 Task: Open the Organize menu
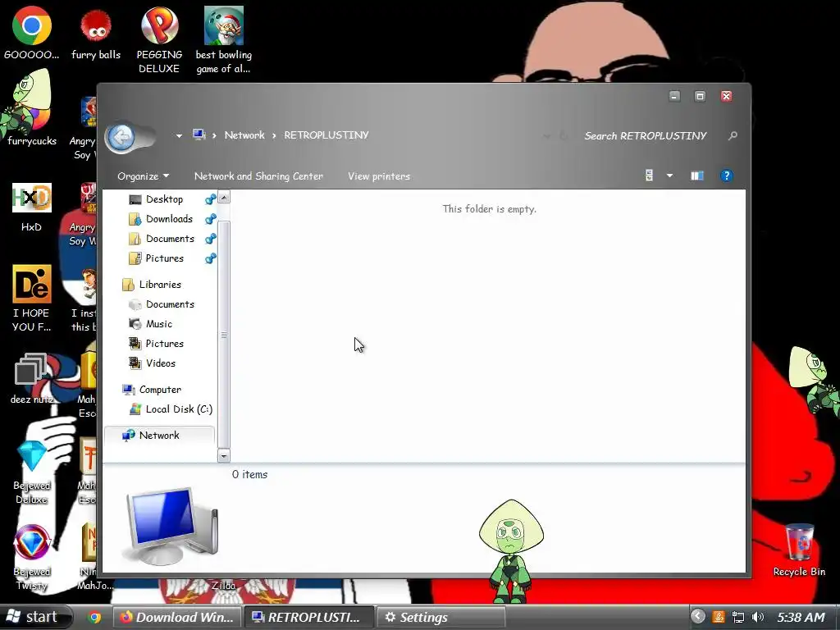click(x=143, y=176)
